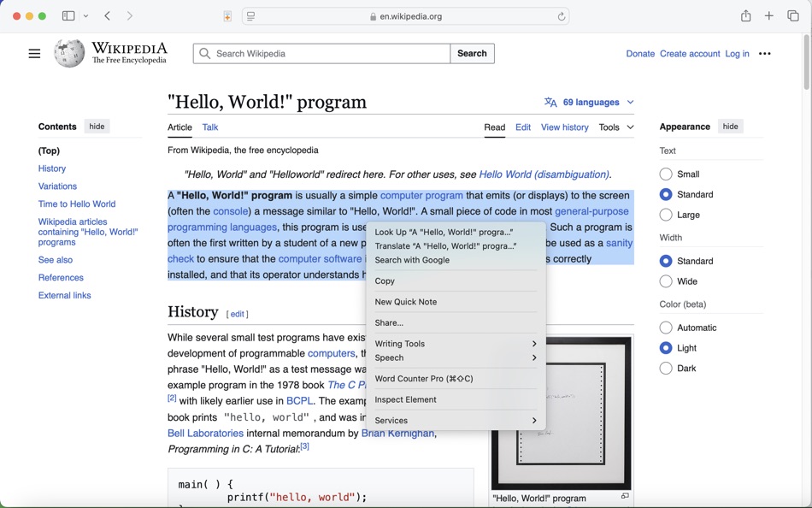Choose Share… in context menu
The width and height of the screenshot is (812, 508).
(x=456, y=323)
